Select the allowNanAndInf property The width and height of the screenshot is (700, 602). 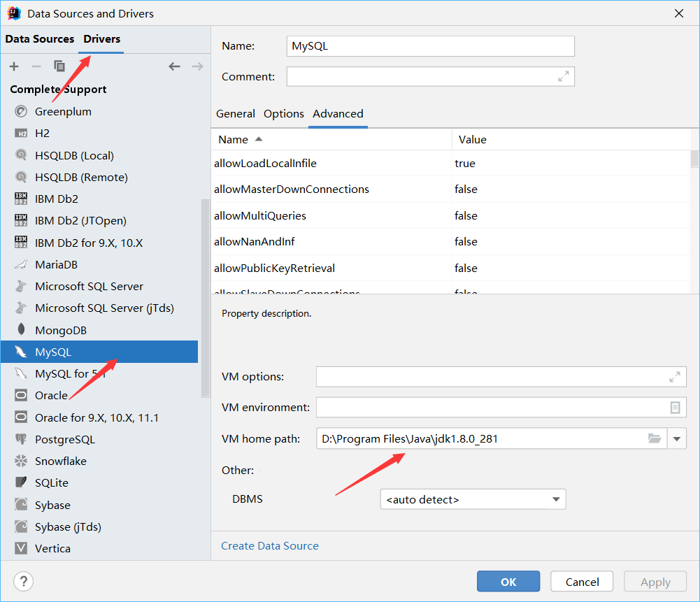pos(451,242)
